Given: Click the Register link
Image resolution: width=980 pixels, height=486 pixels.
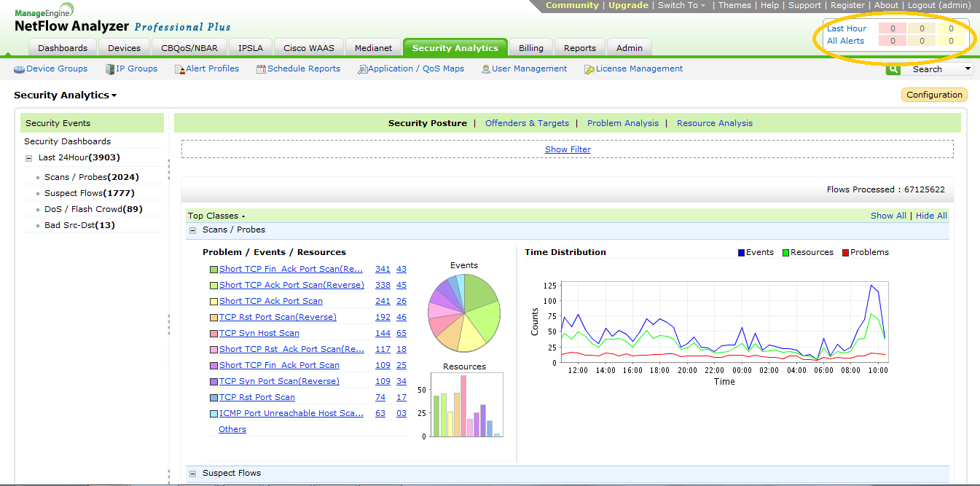Looking at the screenshot, I should pos(847,5).
